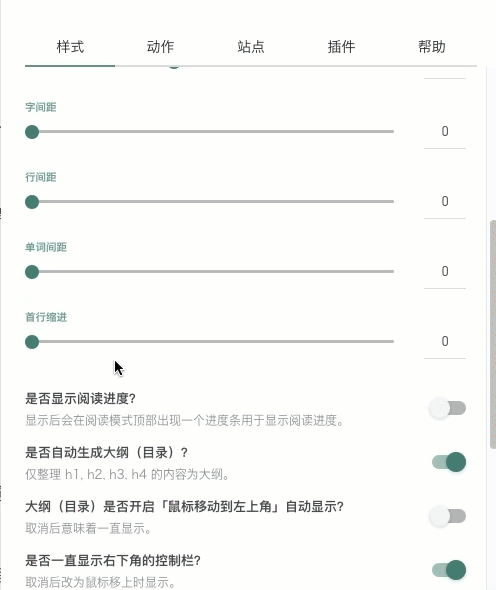Screen dimensions: 496x590
Task: Turn off the 右下角的控制栏 always-show toggle
Action: tap(449, 570)
